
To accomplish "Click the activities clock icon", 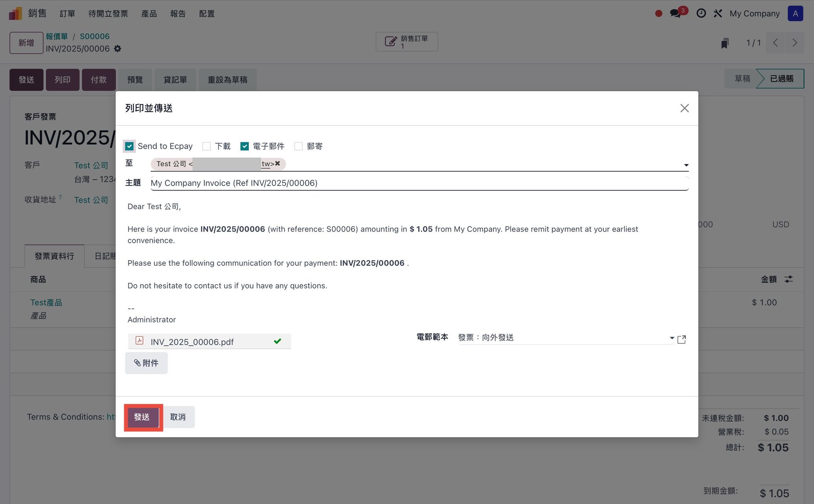I will [x=701, y=13].
